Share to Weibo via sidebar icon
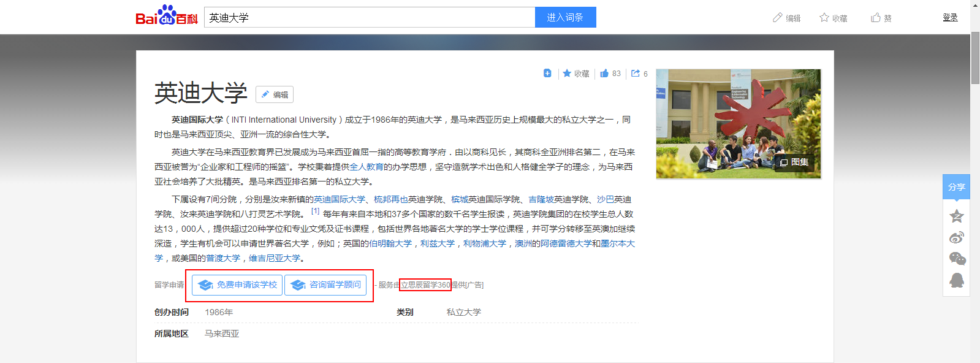The height and width of the screenshot is (363, 980). click(x=956, y=237)
